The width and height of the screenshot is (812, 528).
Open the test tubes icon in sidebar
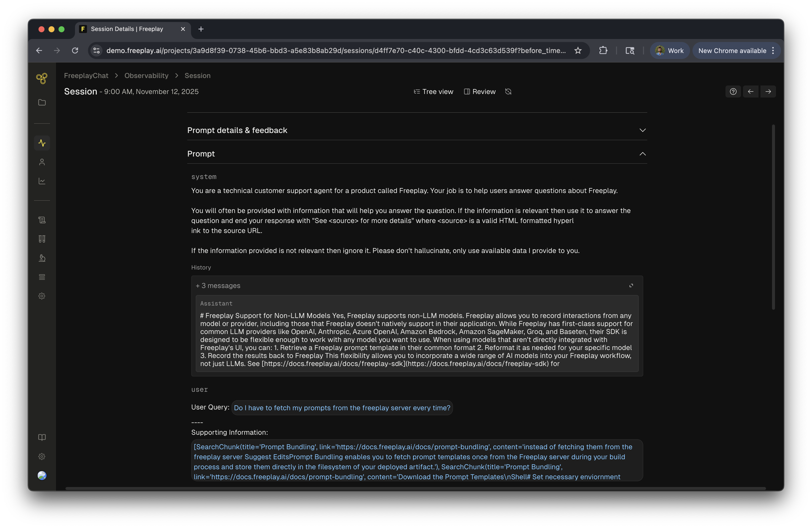(x=42, y=239)
